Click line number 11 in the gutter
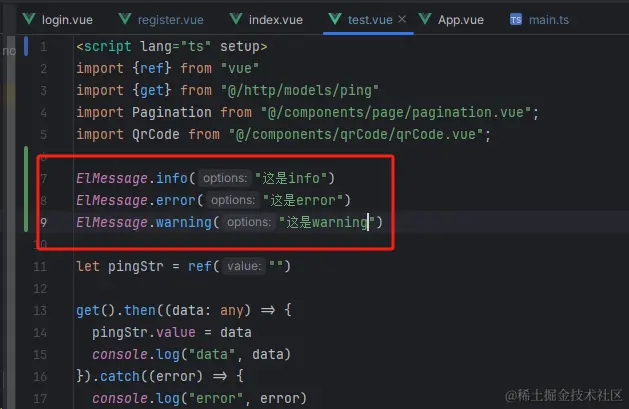Screen dimensions: 629x409 (x=40, y=266)
